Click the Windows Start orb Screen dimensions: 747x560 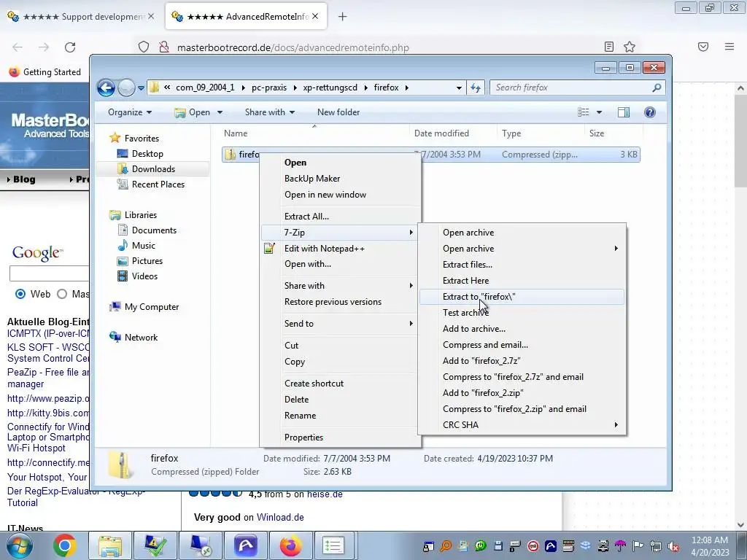[20, 545]
